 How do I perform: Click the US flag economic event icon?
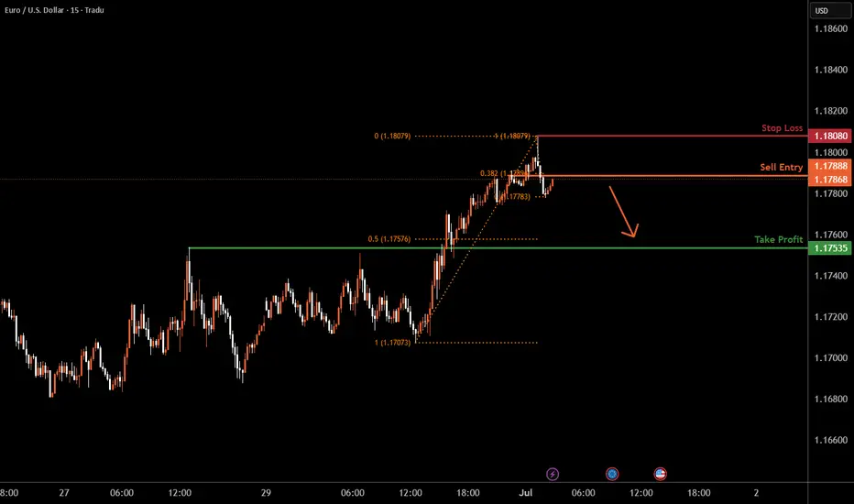click(x=660, y=474)
